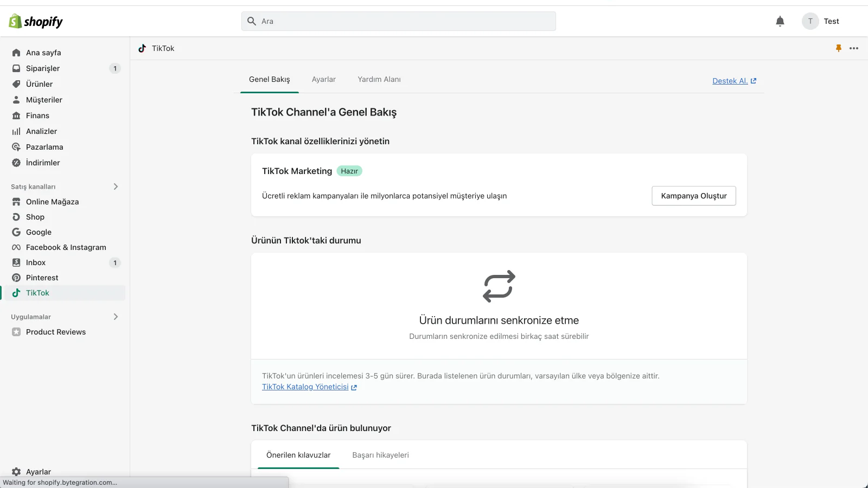Click the Inbox count badge
Screen dimensions: 868x488
115,263
